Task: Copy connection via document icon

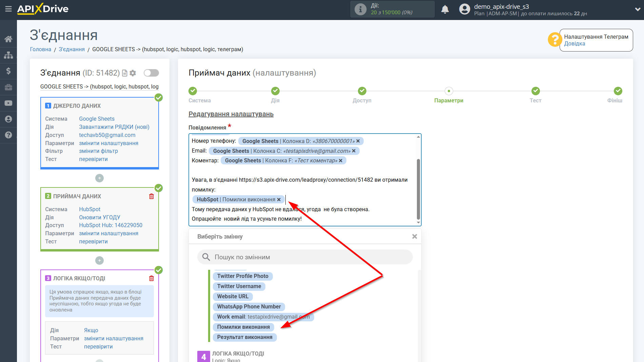Action: [125, 73]
